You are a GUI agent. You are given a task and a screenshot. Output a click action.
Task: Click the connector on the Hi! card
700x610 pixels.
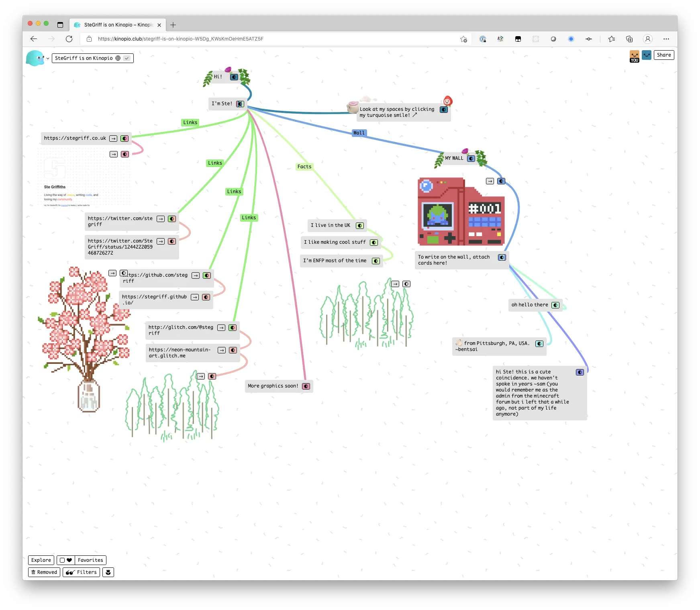234,77
